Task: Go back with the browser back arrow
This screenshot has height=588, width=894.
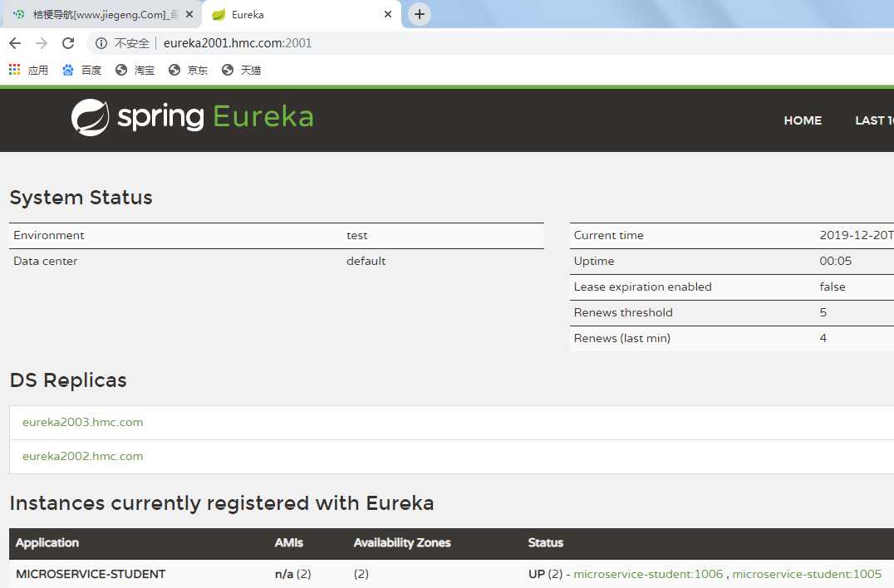Action: (16, 43)
